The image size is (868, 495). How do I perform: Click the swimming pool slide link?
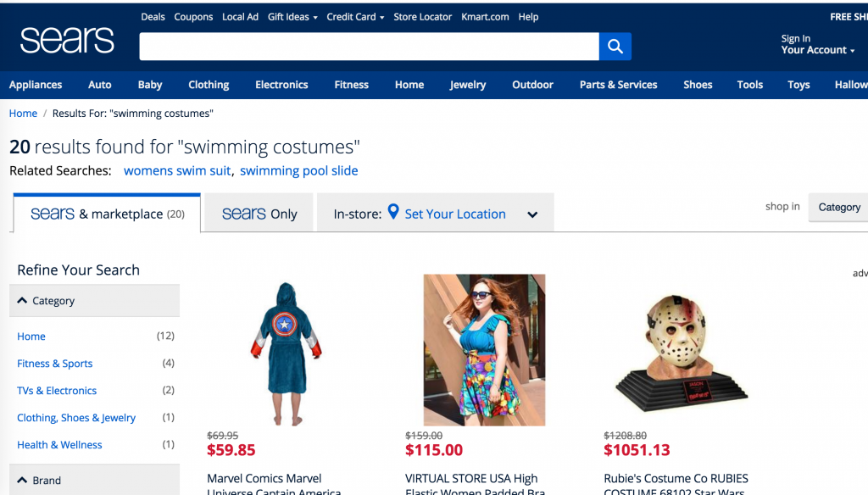pyautogui.click(x=298, y=170)
